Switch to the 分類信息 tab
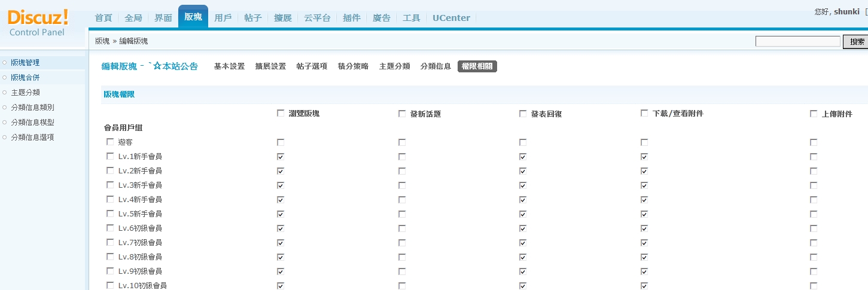 tap(435, 66)
